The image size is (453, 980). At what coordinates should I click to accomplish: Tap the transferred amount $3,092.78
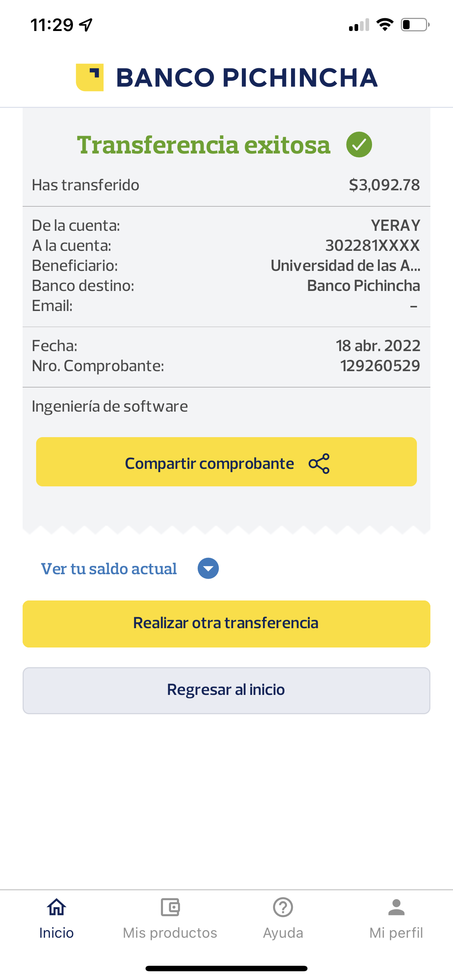click(384, 185)
